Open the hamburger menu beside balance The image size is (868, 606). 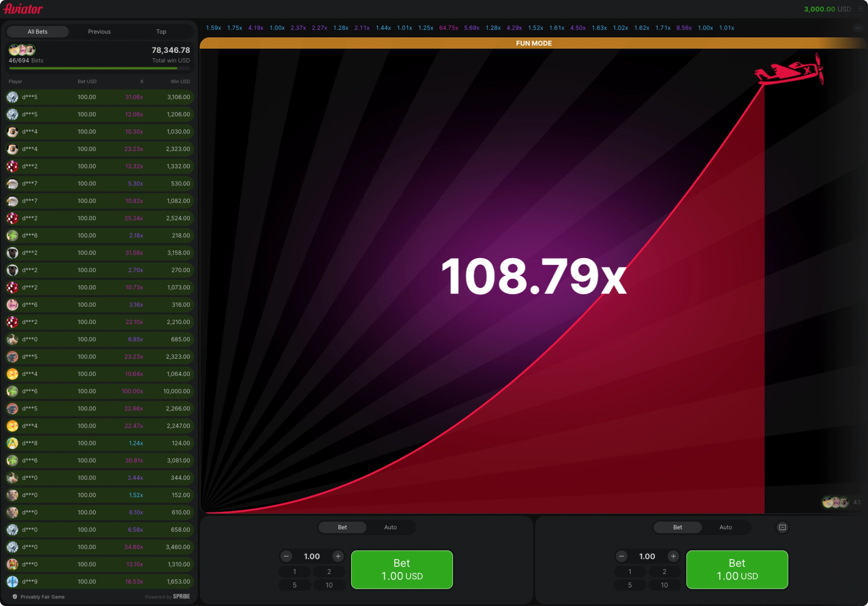click(x=861, y=9)
